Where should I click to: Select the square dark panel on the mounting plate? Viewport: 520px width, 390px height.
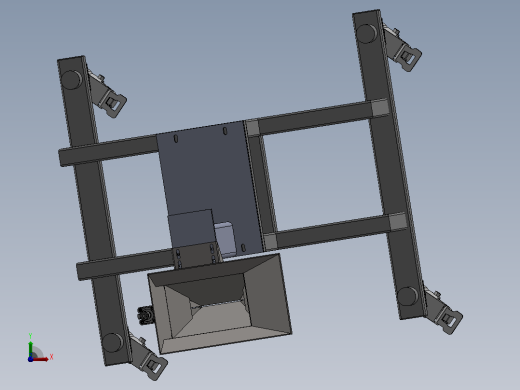coord(191,229)
